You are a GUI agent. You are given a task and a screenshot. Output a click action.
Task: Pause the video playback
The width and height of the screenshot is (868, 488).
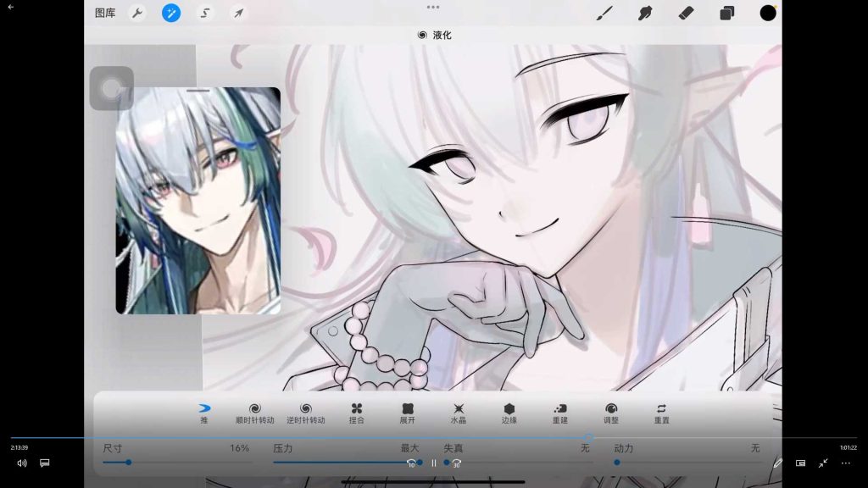coord(433,463)
